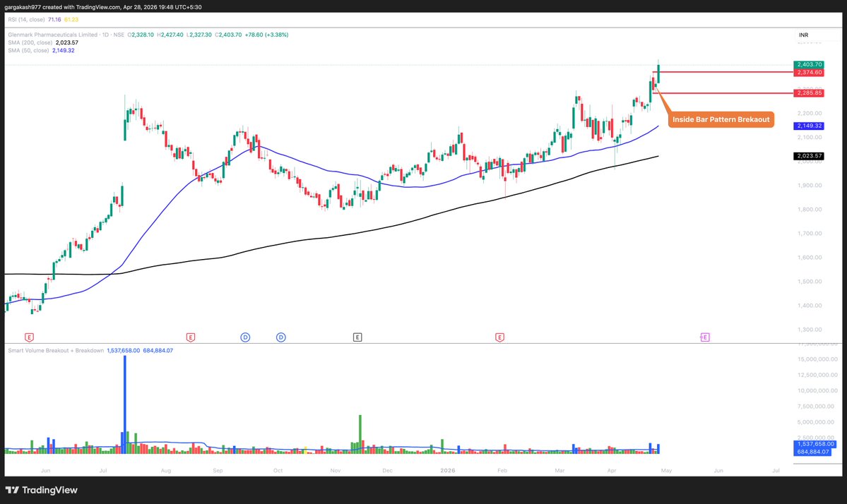
Task: Click the RSI (14, close) legend
Action: coord(26,20)
